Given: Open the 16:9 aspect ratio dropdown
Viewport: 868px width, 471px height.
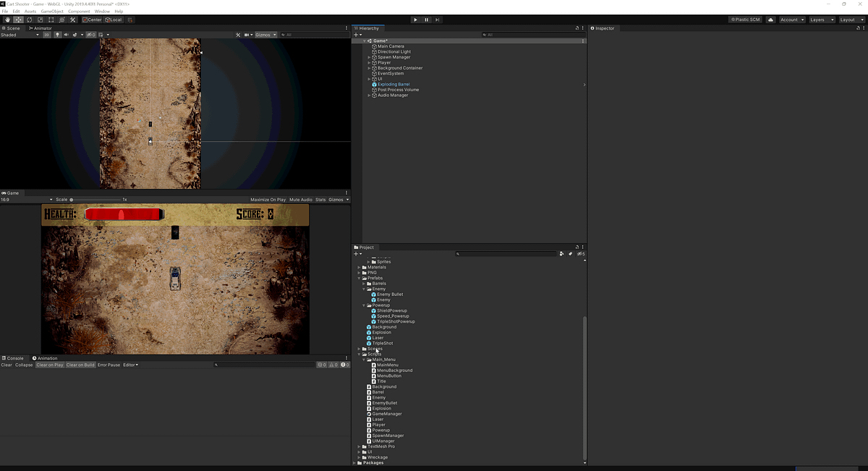Looking at the screenshot, I should (x=27, y=200).
